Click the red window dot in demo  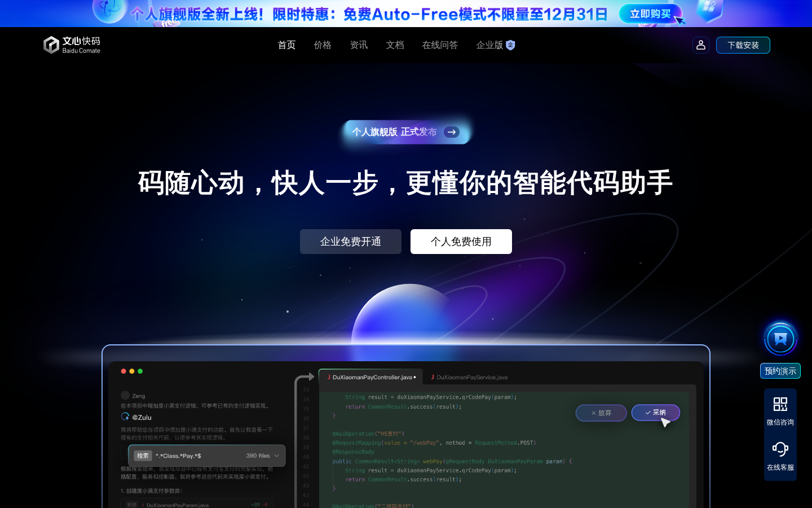click(x=123, y=371)
